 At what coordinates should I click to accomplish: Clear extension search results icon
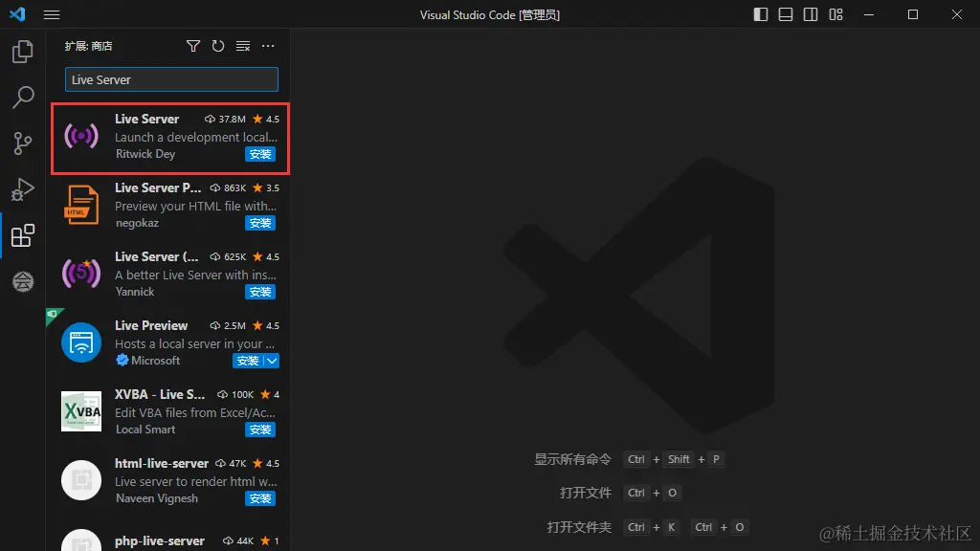click(x=242, y=46)
